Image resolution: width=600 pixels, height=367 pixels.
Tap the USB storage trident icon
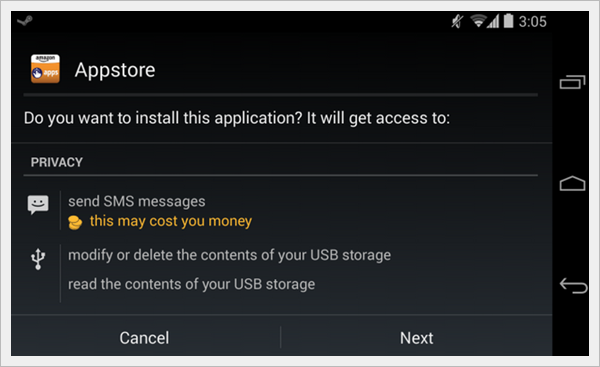pos(38,259)
